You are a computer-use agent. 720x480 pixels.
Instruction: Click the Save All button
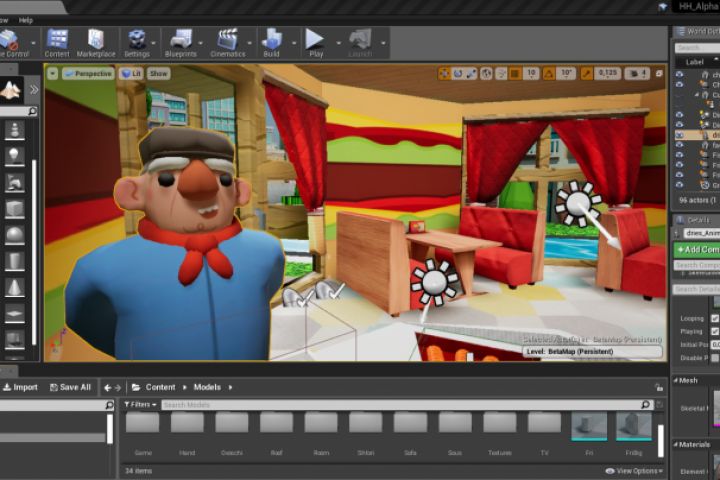(x=70, y=387)
